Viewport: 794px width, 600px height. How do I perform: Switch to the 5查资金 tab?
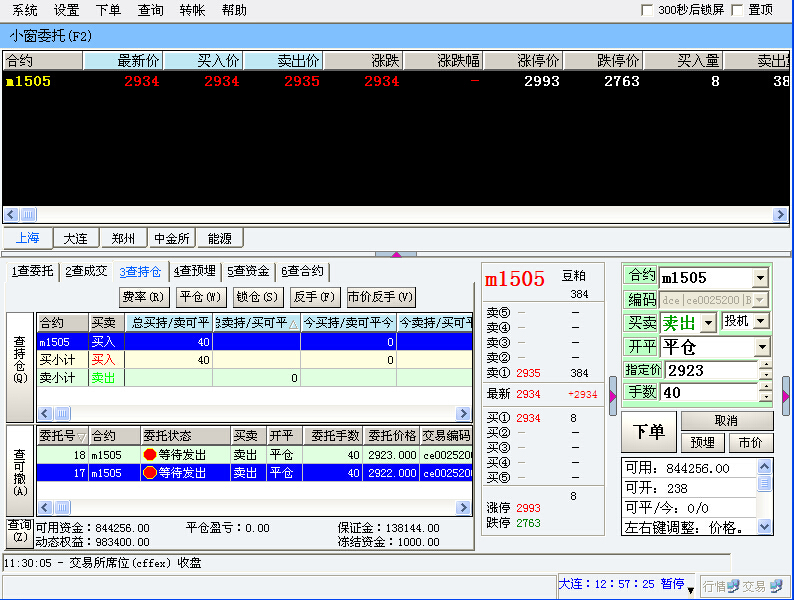pyautogui.click(x=247, y=271)
